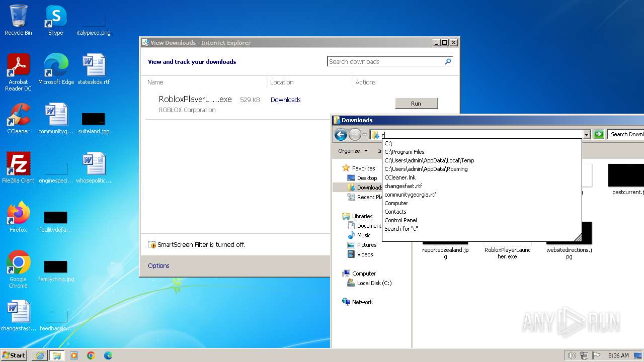Click the Explorer back arrow button
This screenshot has width=644, height=362.
[x=341, y=134]
